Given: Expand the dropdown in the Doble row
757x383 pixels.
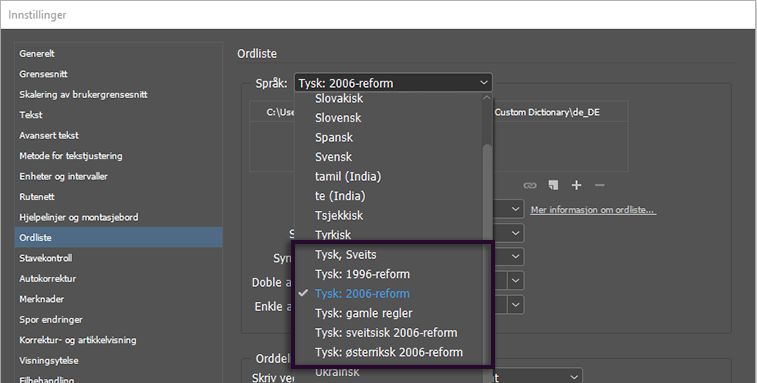Looking at the screenshot, I should tap(515, 281).
